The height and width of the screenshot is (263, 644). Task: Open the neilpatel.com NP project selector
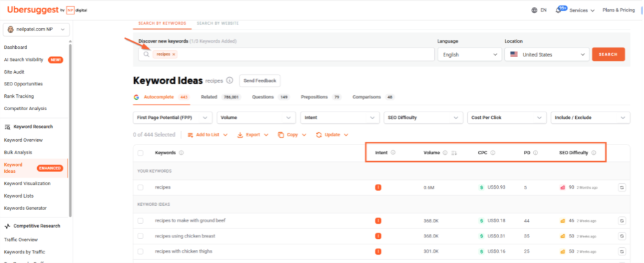pyautogui.click(x=36, y=30)
